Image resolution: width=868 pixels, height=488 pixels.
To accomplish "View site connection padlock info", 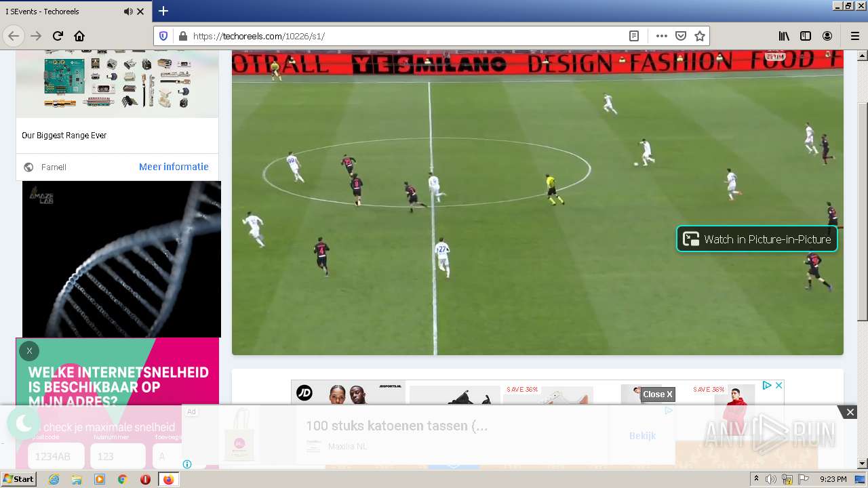I will [182, 36].
